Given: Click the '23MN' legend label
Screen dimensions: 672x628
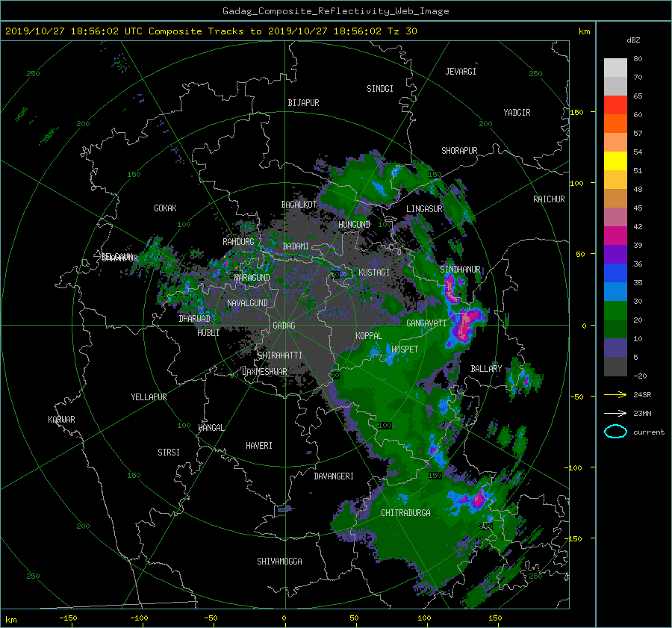Looking at the screenshot, I should [642, 414].
